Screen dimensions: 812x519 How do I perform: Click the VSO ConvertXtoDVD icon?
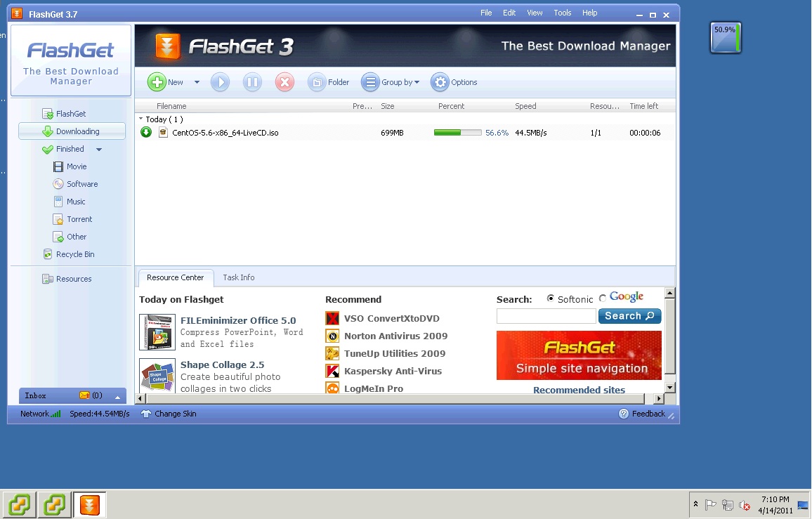[x=332, y=318]
